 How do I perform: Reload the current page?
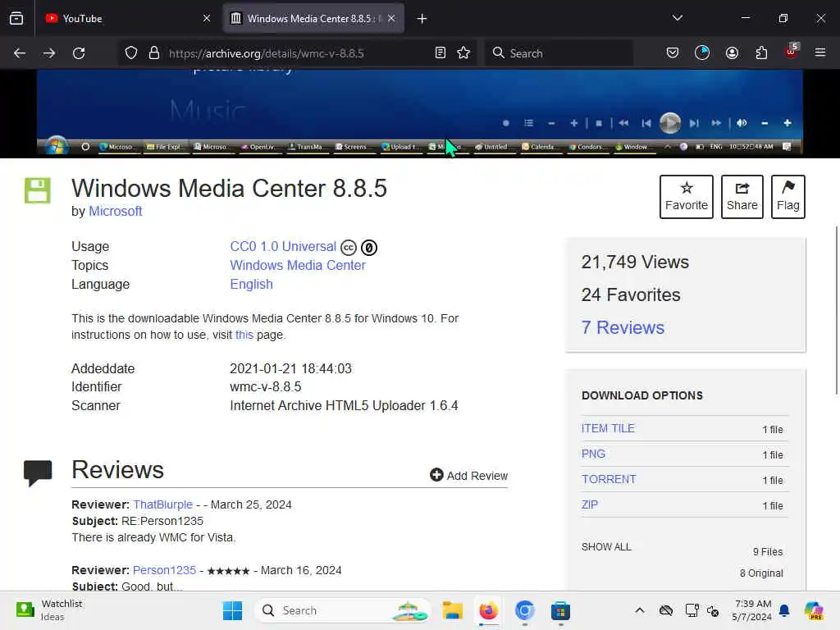pyautogui.click(x=79, y=53)
